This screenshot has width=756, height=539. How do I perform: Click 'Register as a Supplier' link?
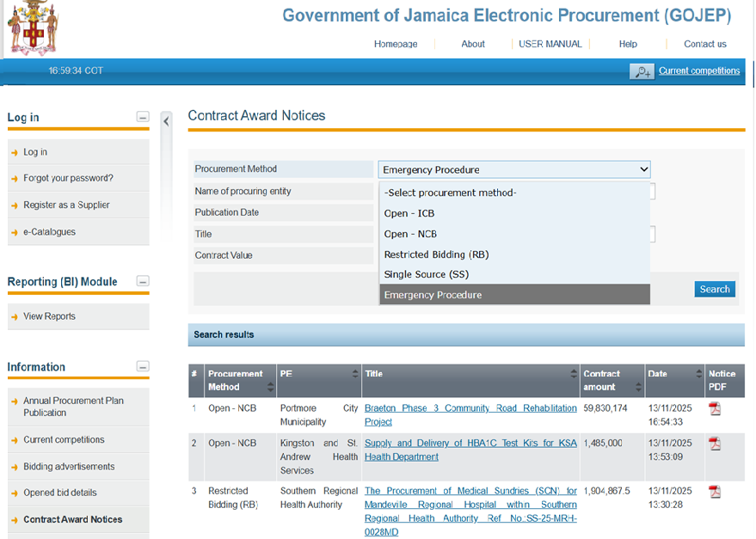coord(66,205)
